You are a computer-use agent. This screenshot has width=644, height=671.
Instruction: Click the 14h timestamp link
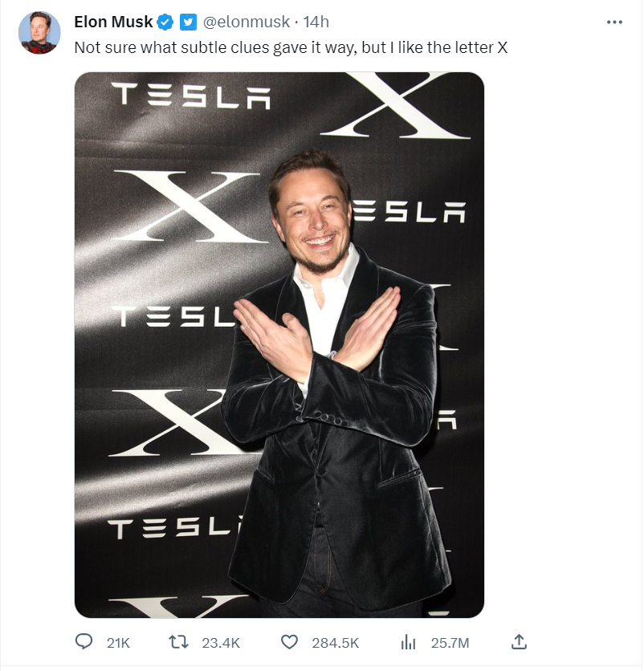pos(315,22)
